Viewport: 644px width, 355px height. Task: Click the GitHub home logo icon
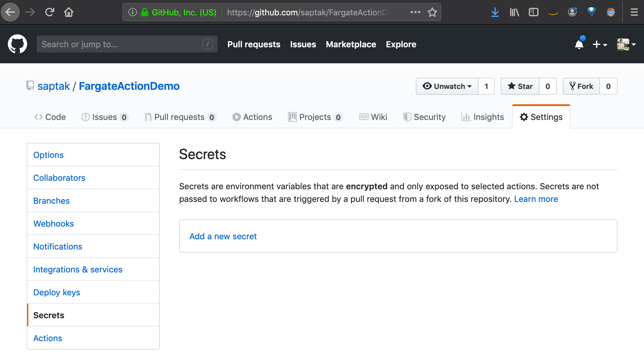17,44
